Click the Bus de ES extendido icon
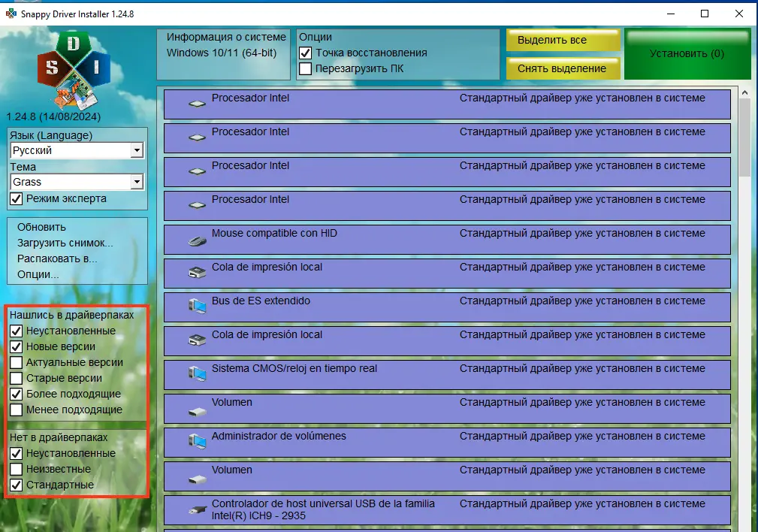758x532 pixels. pos(198,306)
